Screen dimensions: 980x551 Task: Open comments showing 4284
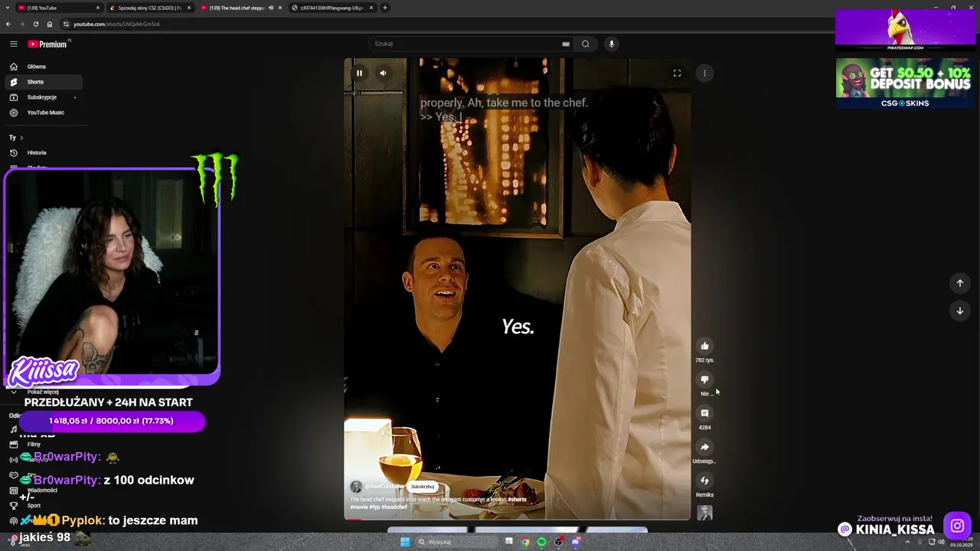tap(704, 413)
